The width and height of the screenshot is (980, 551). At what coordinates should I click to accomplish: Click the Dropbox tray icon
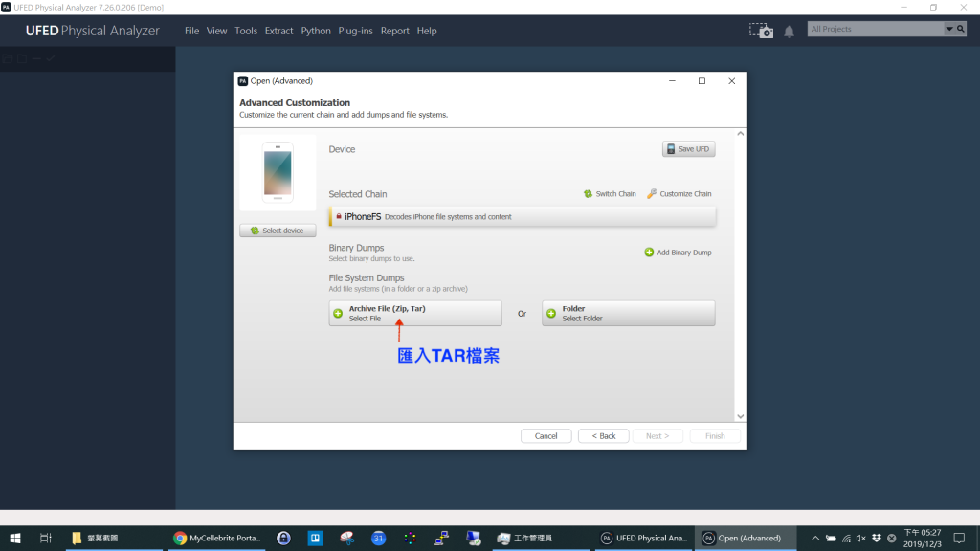[x=877, y=538]
